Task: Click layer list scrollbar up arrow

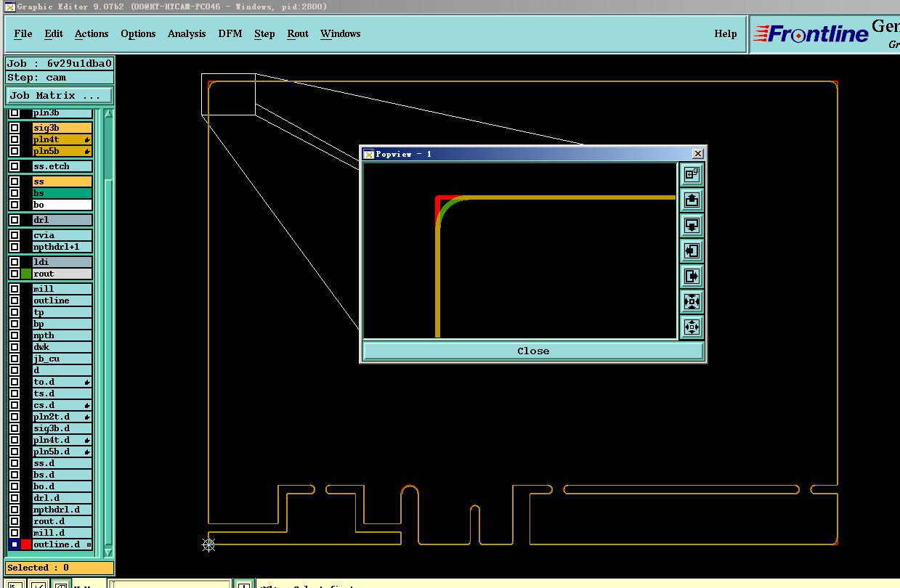Action: point(109,114)
